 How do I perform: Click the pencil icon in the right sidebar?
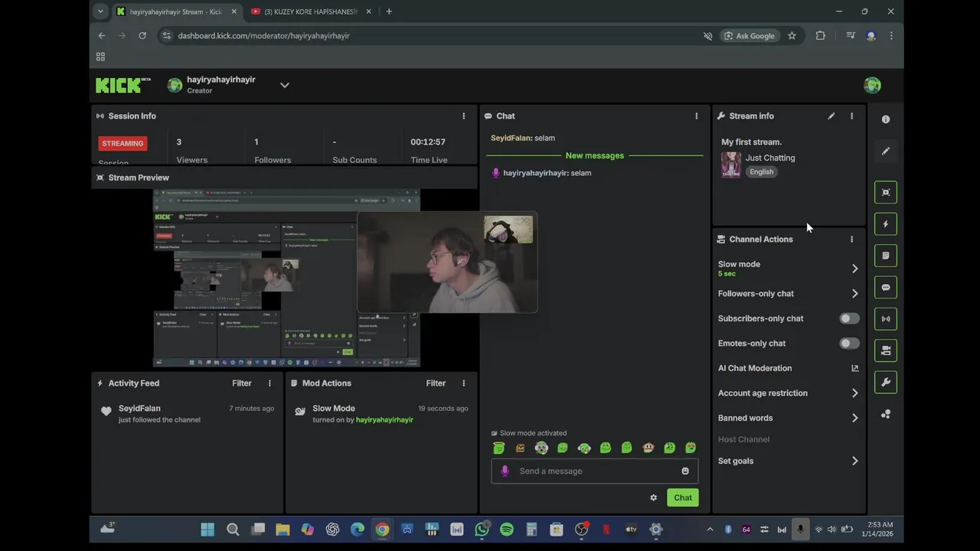tap(886, 152)
